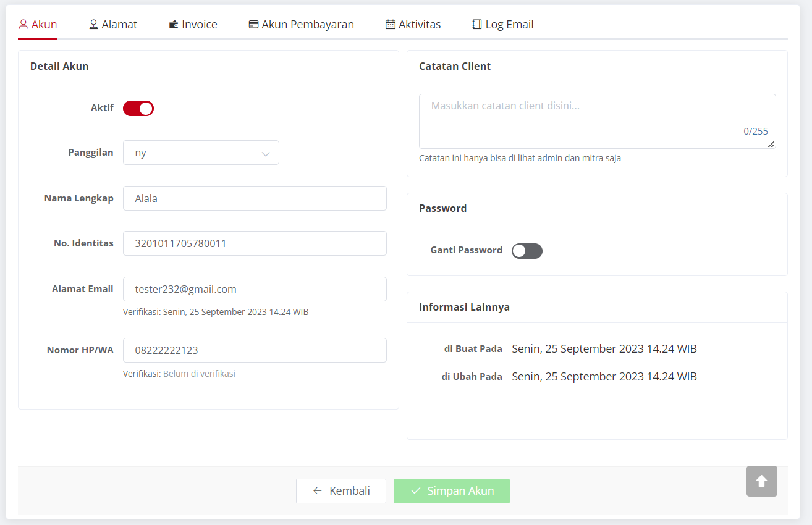The width and height of the screenshot is (812, 525).
Task: Click the wallet icon beside Invoice
Action: (174, 25)
